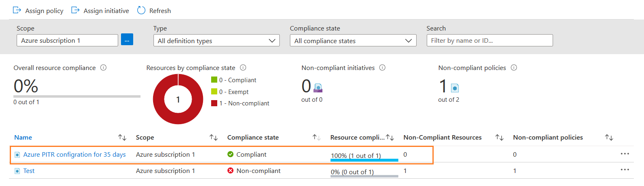Click the Refresh icon
The image size is (644, 186).
(141, 10)
